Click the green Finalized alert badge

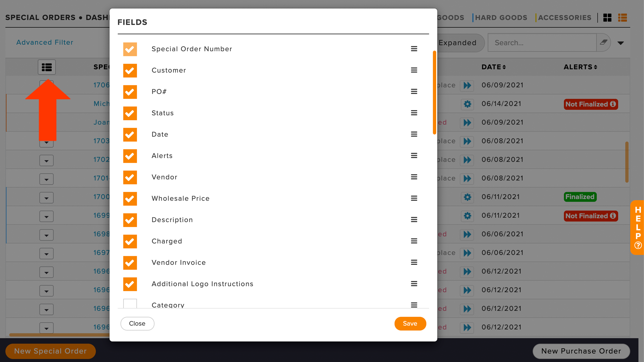click(x=580, y=197)
